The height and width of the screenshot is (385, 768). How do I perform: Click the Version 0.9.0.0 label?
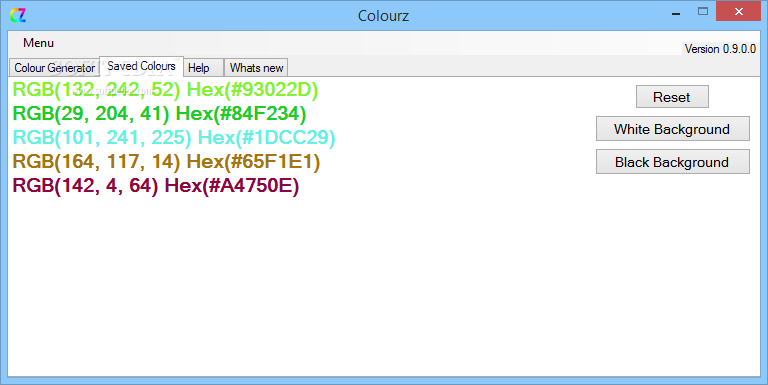pos(720,49)
